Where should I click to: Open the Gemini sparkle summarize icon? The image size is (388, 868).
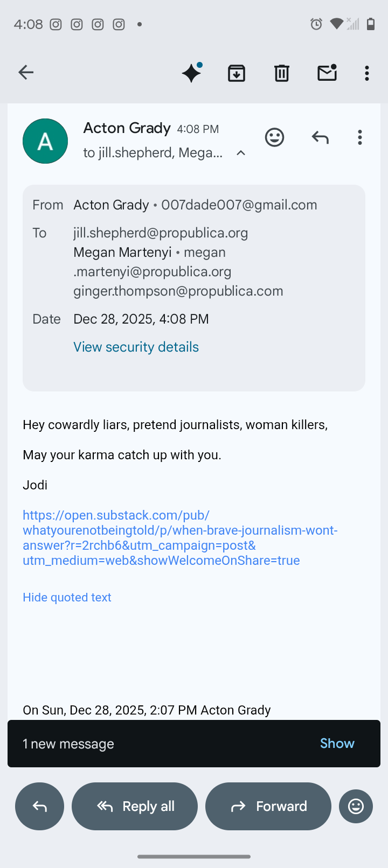click(x=191, y=73)
